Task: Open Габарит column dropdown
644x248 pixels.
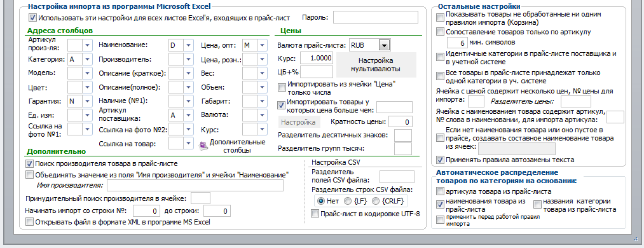Action: 262,101
